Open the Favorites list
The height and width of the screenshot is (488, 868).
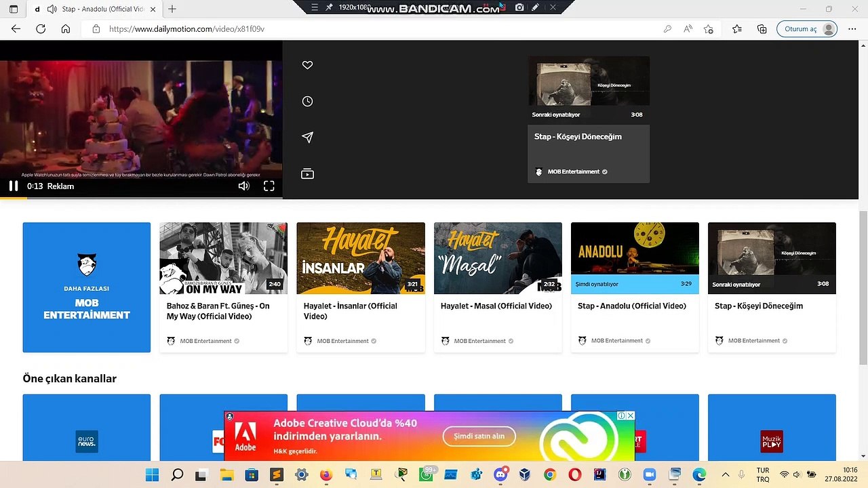pos(737,29)
